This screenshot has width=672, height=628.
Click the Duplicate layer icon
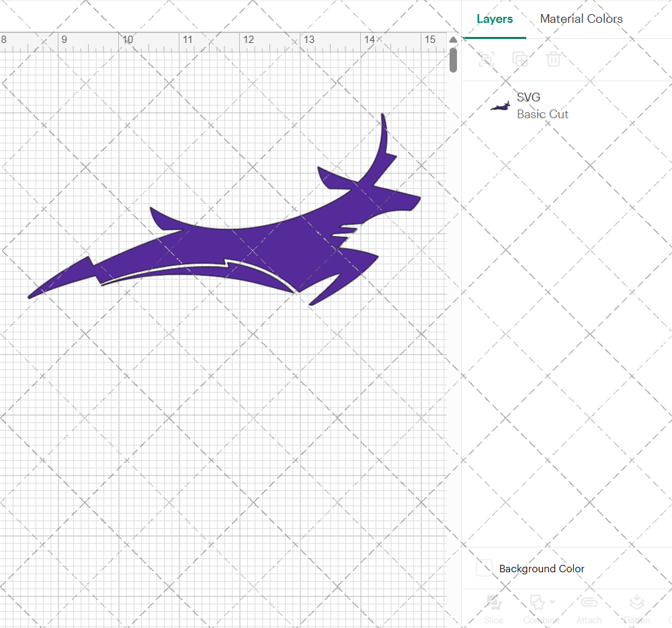pyautogui.click(x=520, y=59)
